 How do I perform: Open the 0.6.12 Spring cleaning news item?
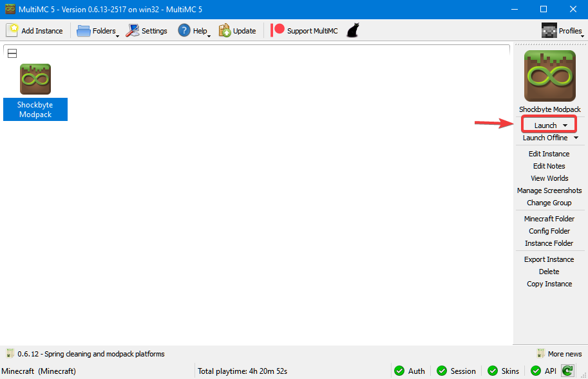[x=91, y=354]
